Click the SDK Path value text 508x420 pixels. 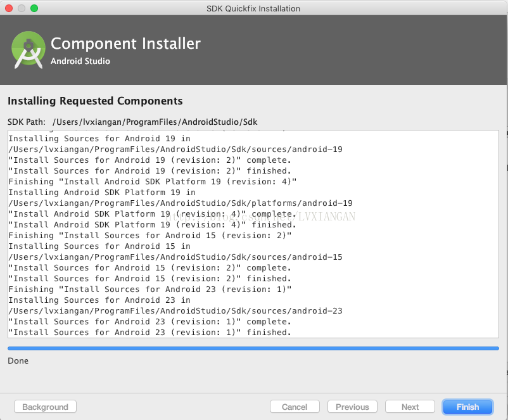coord(155,122)
